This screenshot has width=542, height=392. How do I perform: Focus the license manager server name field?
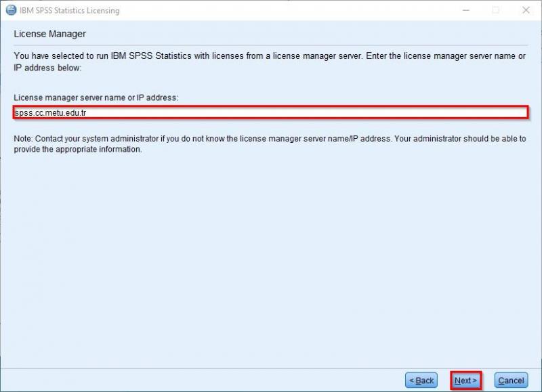click(x=271, y=112)
